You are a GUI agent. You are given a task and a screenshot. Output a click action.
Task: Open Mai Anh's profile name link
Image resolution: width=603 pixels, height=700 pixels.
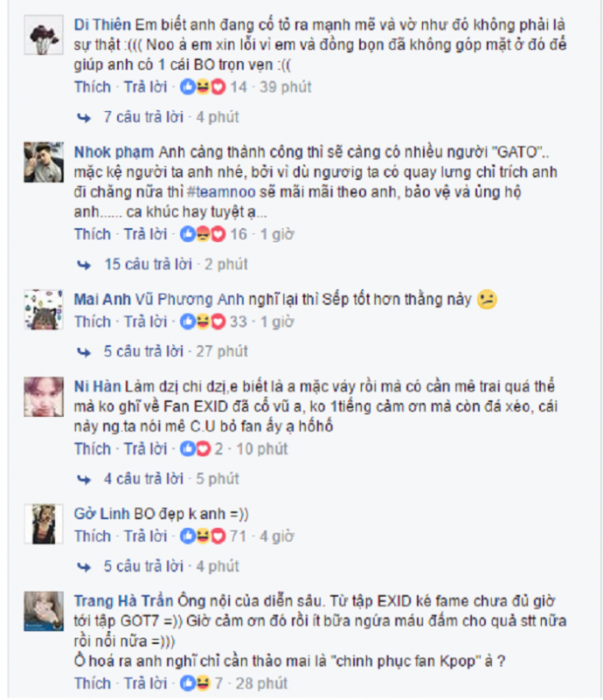(x=102, y=299)
